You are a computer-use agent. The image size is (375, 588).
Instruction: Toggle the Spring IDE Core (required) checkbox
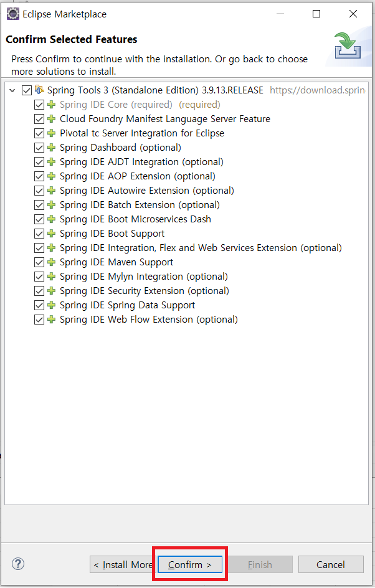tap(39, 105)
